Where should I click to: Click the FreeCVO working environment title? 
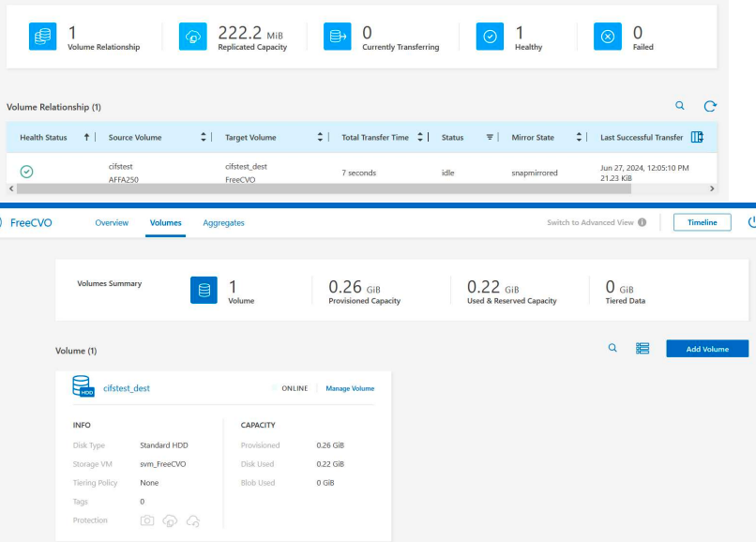tap(31, 223)
